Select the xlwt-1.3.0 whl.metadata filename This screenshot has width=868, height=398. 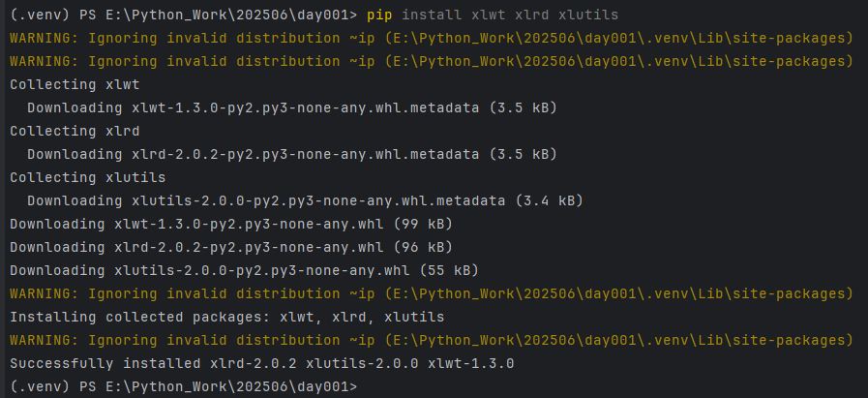point(305,108)
